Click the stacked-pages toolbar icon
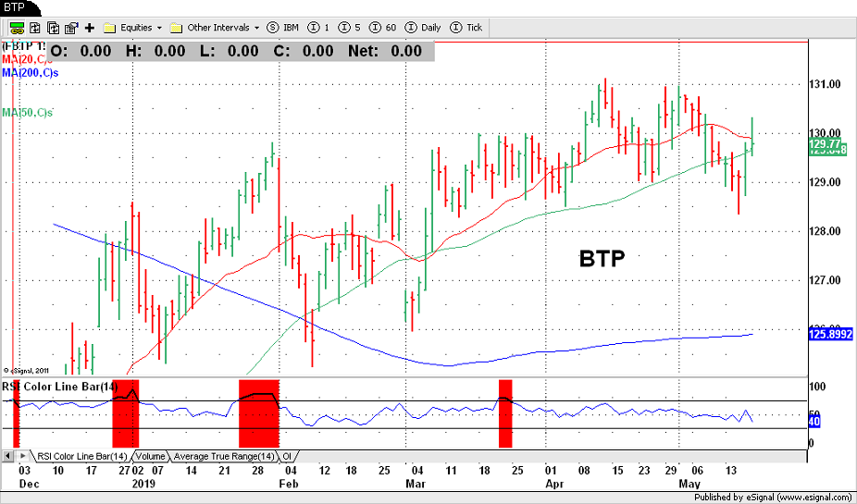 tap(53, 28)
